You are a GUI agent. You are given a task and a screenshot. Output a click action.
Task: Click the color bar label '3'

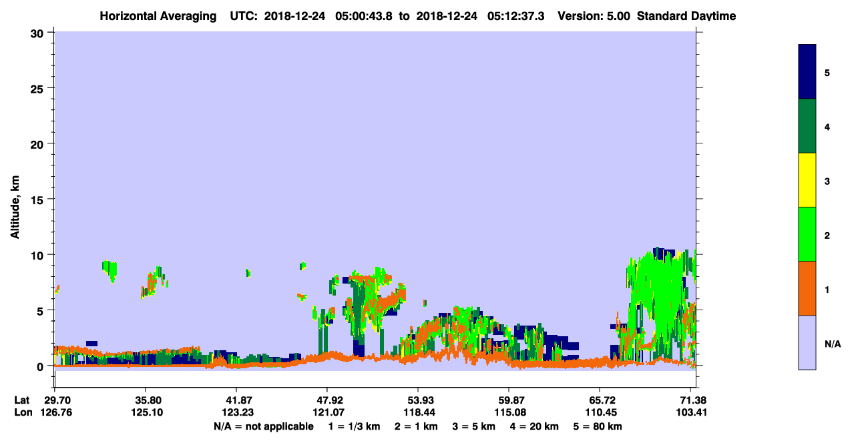(x=827, y=181)
